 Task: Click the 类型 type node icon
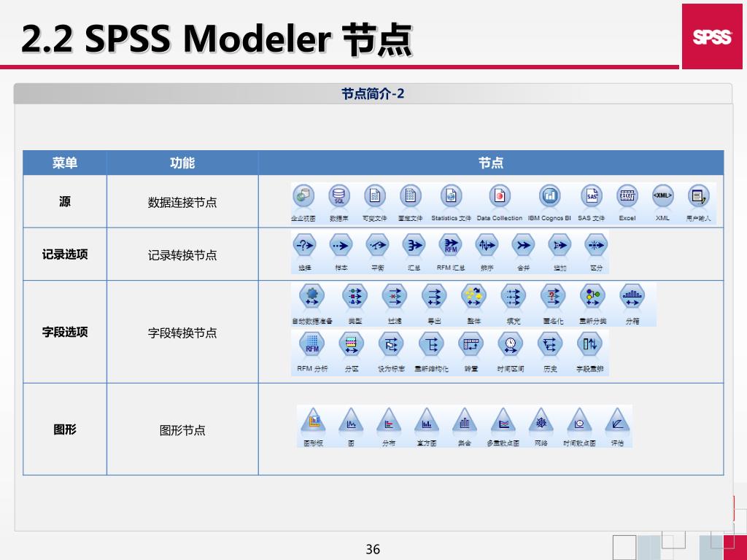(355, 296)
